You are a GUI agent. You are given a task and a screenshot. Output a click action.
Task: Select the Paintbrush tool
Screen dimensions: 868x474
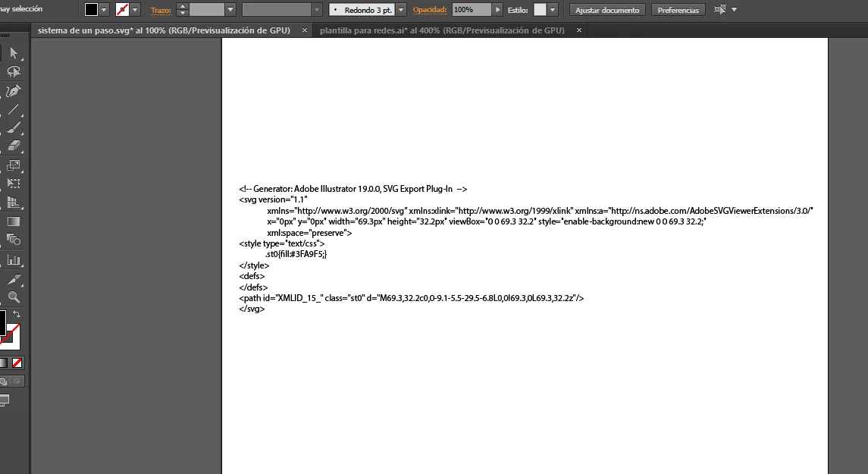[14, 128]
